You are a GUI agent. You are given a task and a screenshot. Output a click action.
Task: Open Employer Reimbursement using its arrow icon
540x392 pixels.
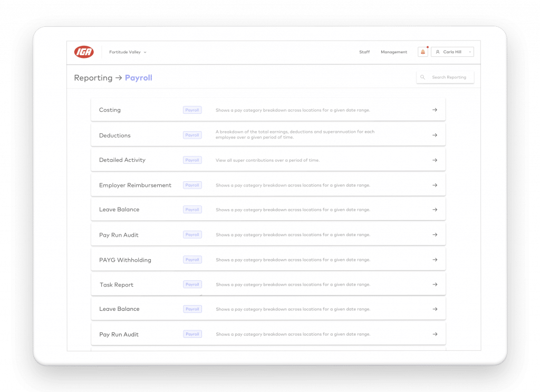[435, 185]
